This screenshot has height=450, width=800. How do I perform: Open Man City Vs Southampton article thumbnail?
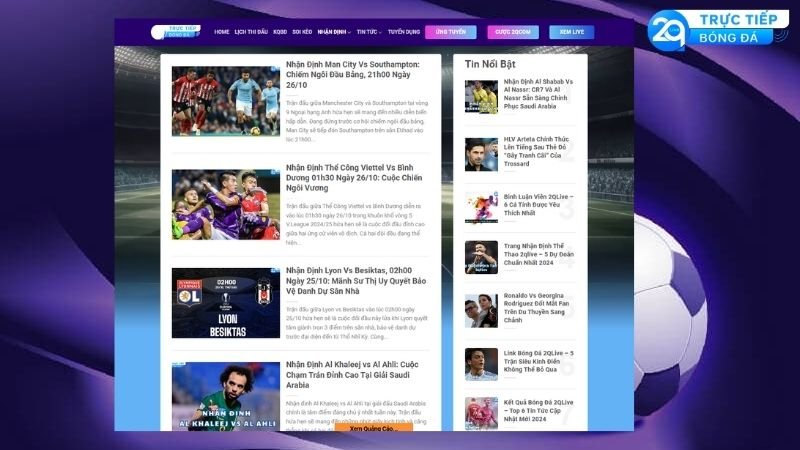(226, 101)
